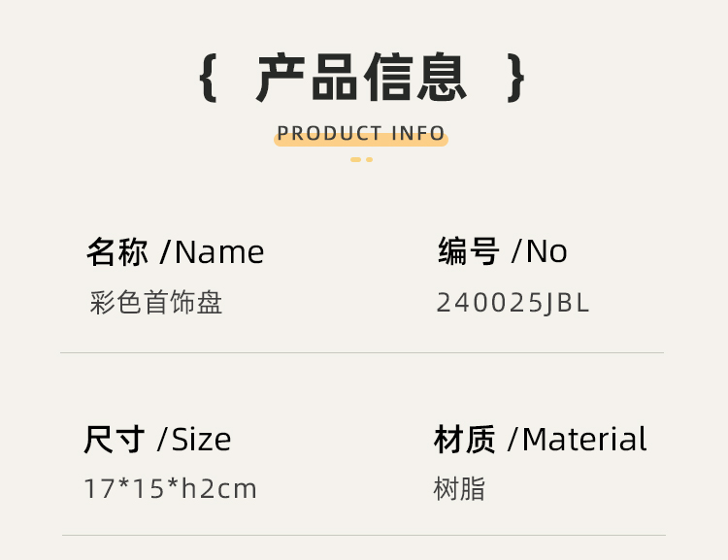Click the 产品信息 heading
Viewport: 728px width, 560px height.
[361, 77]
